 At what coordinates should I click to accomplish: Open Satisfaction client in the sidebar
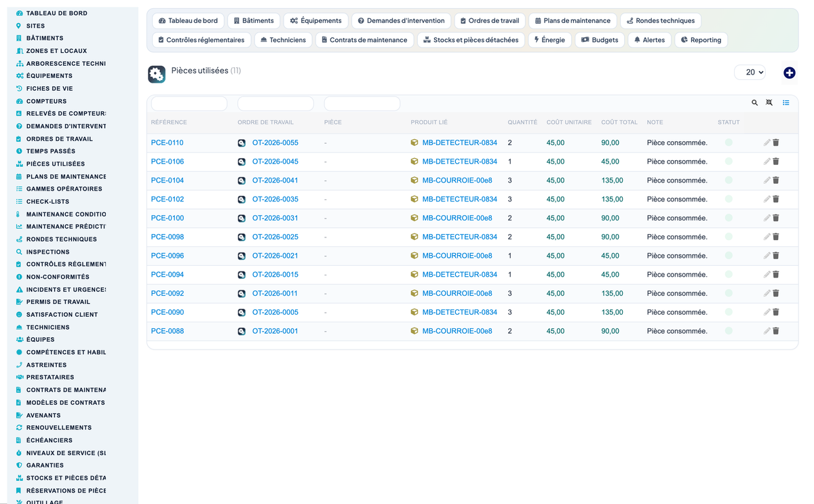62,315
